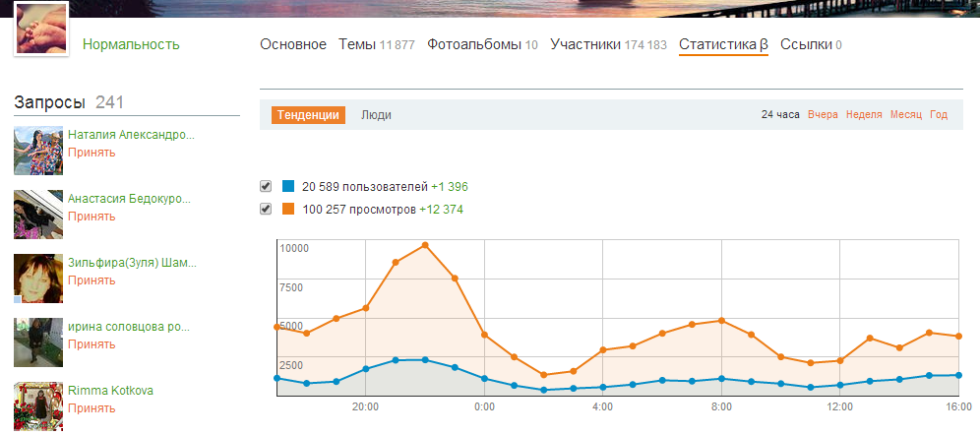Show statistics for Год

939,114
